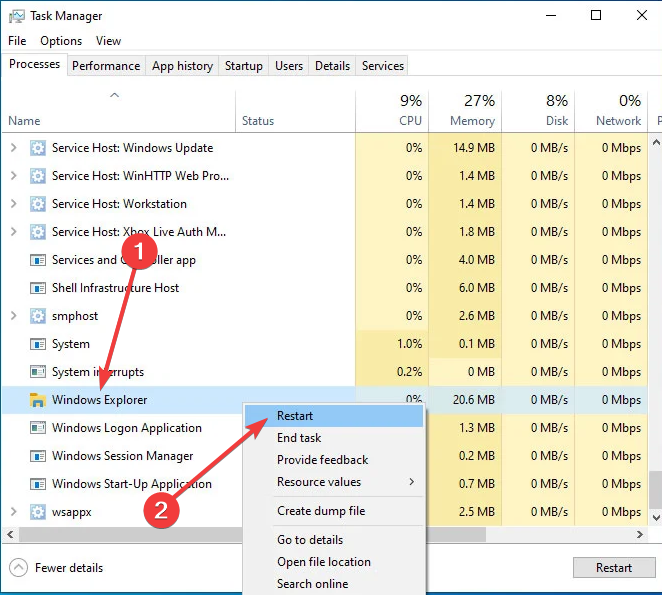662x595 pixels.
Task: Choose Open file location option
Action: tap(334, 562)
